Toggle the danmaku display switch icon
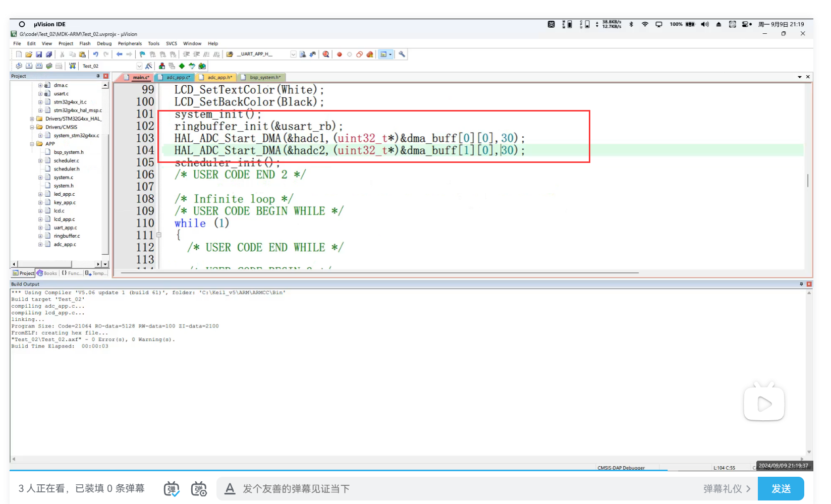Screen dimensions: 831x504 coord(172,488)
